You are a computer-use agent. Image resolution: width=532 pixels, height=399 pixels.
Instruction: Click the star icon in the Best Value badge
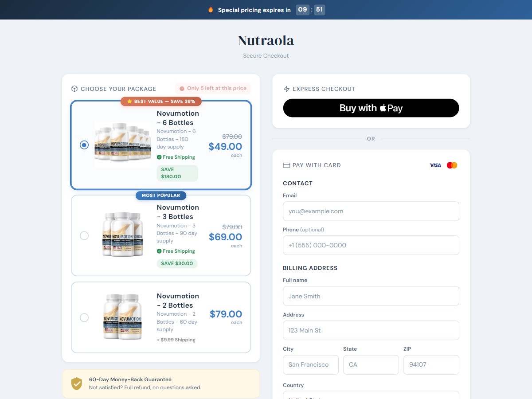coord(129,101)
